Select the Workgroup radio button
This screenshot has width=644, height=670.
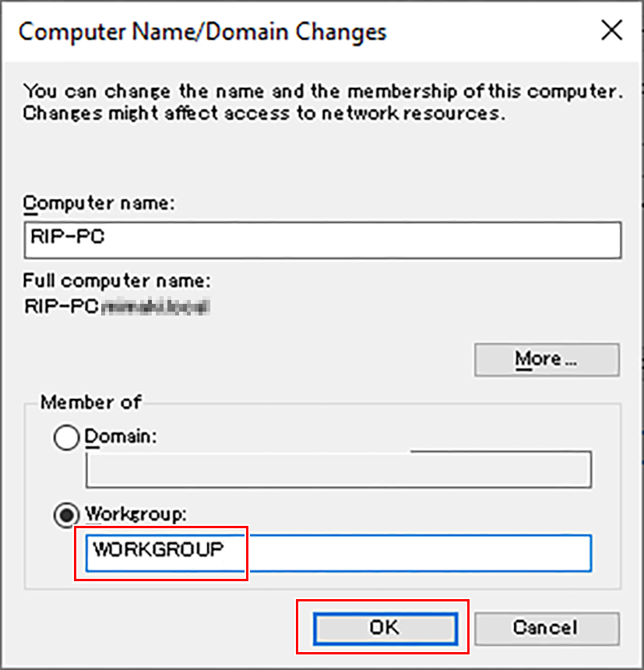click(66, 515)
